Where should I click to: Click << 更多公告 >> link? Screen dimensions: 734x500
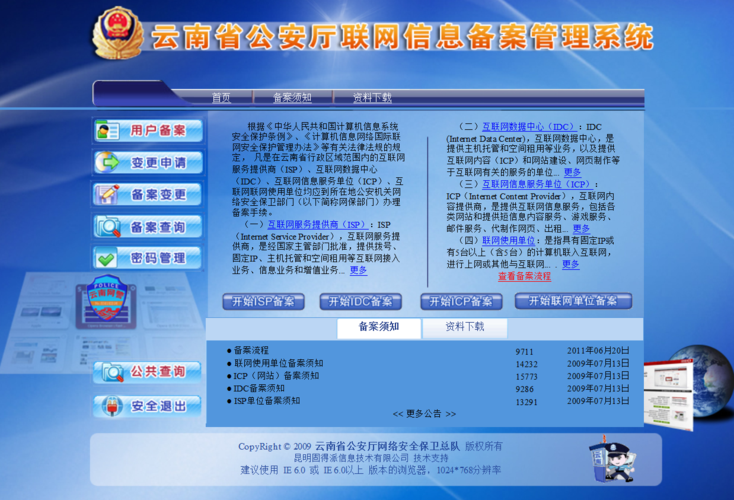pos(424,414)
